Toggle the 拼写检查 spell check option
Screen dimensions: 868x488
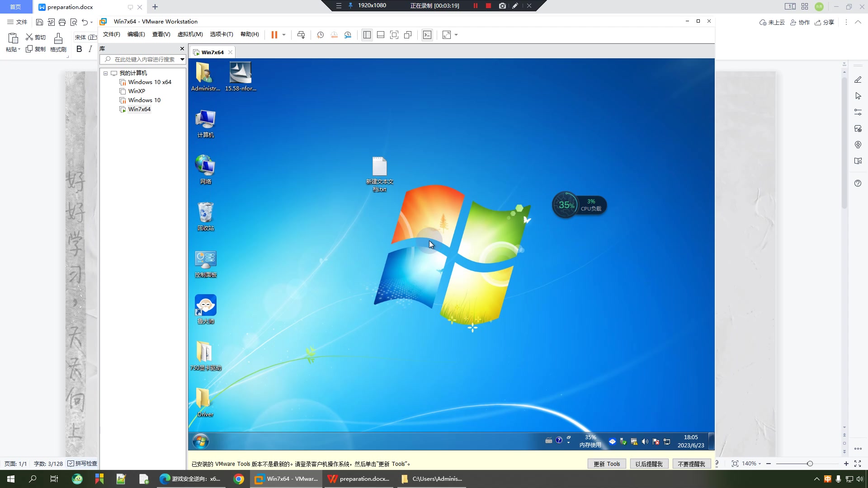pos(82,464)
